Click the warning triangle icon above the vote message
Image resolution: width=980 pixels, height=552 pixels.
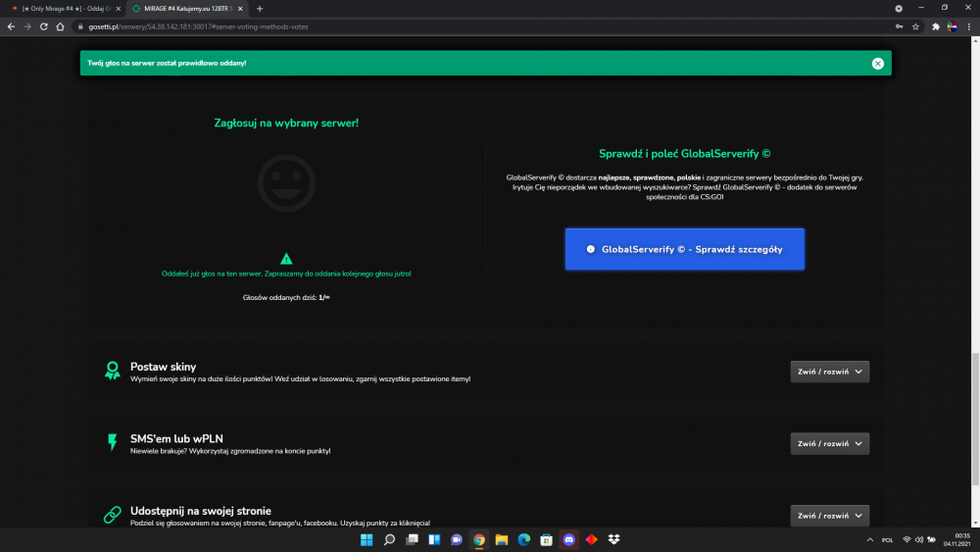(286, 258)
